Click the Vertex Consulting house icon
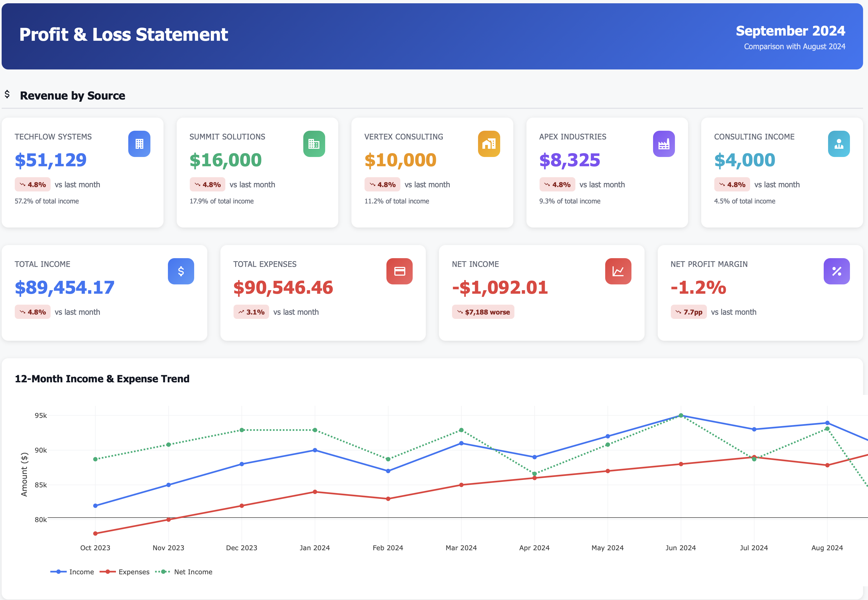 pyautogui.click(x=489, y=144)
